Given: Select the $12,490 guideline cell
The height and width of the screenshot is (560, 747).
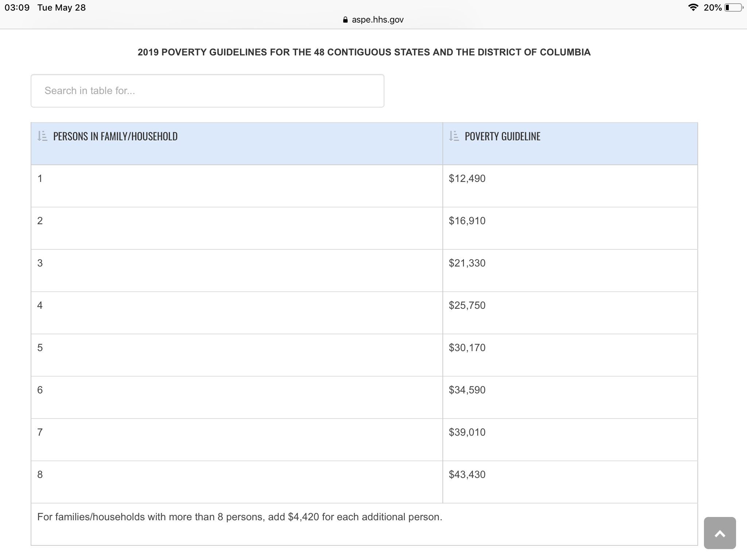Looking at the screenshot, I should 570,186.
